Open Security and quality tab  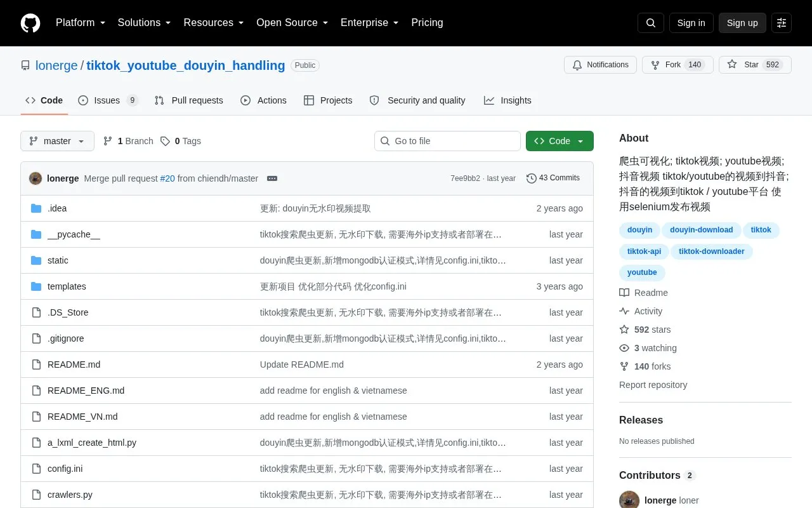pyautogui.click(x=417, y=100)
